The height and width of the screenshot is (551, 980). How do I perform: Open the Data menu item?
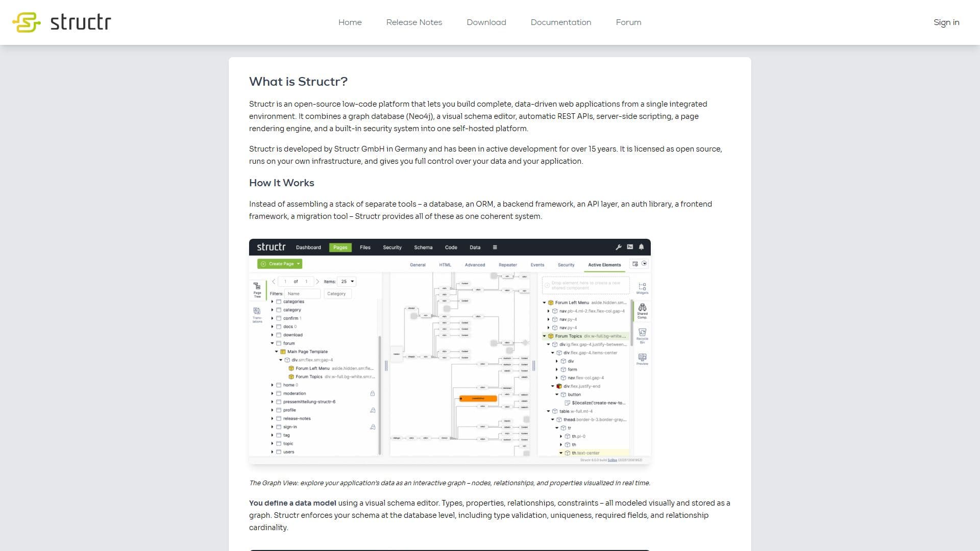(x=475, y=247)
